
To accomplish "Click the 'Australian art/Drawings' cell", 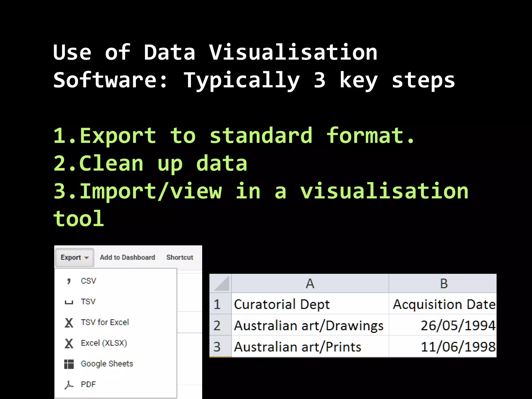I will 310,325.
